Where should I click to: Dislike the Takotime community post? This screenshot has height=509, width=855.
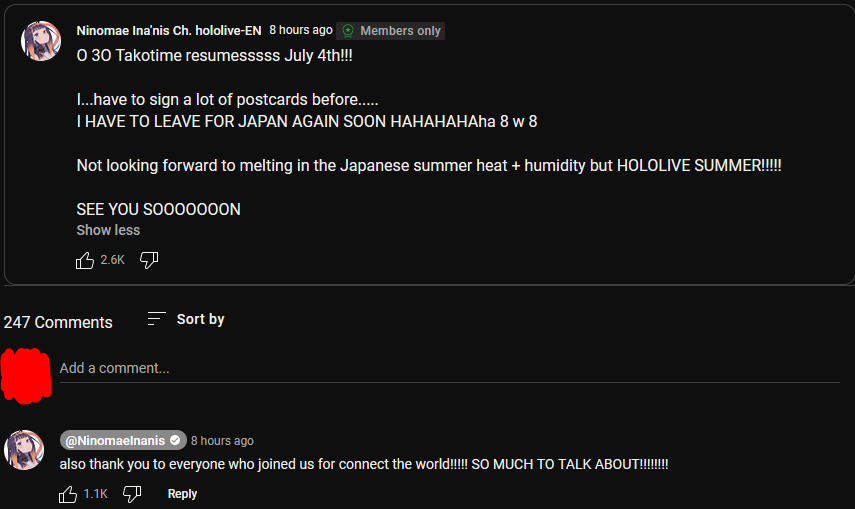(149, 260)
